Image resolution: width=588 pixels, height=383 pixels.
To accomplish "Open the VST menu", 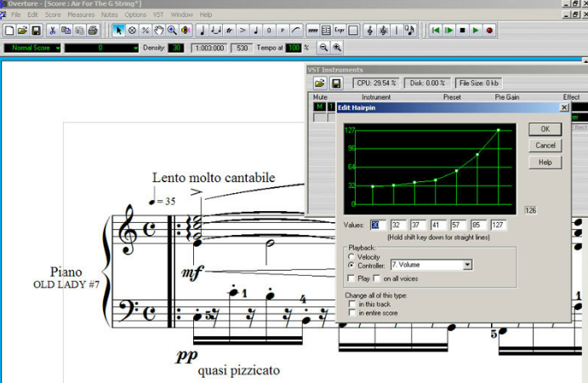I will tap(159, 14).
